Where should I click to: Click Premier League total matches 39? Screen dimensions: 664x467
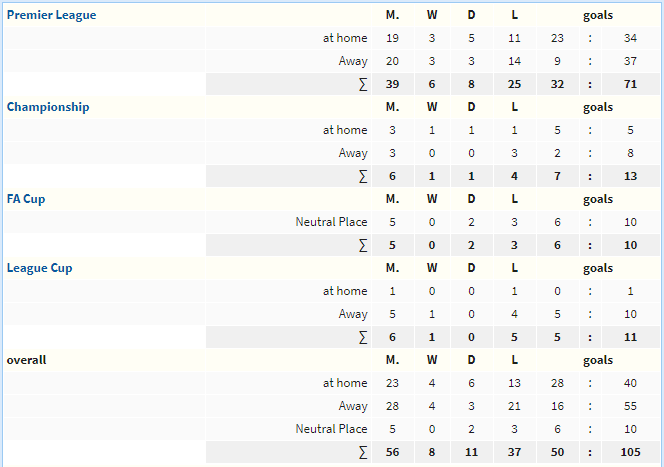click(x=392, y=84)
